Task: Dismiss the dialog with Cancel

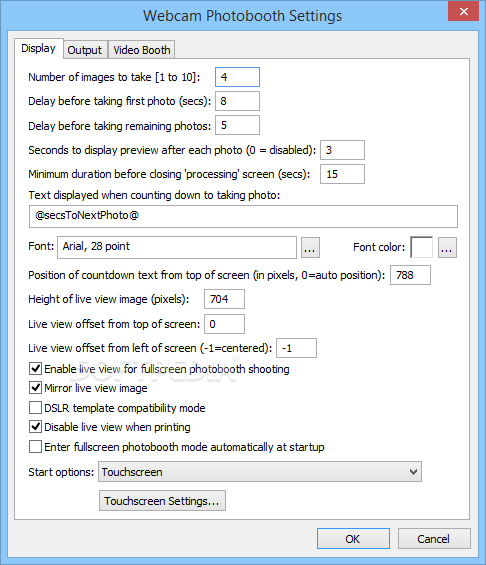Action: coord(434,539)
